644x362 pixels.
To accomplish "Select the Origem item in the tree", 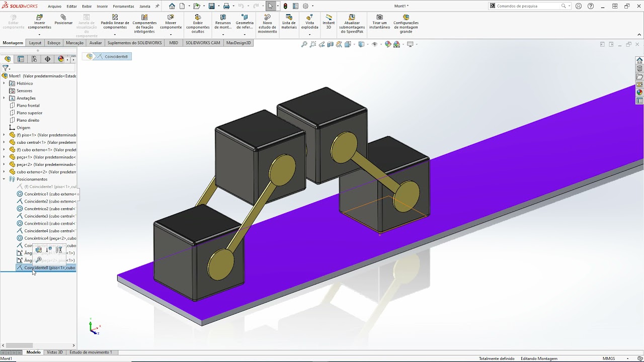I will tap(20, 128).
